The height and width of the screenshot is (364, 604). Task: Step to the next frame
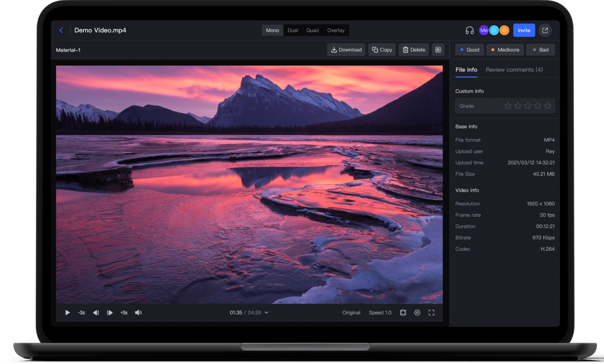coord(110,313)
